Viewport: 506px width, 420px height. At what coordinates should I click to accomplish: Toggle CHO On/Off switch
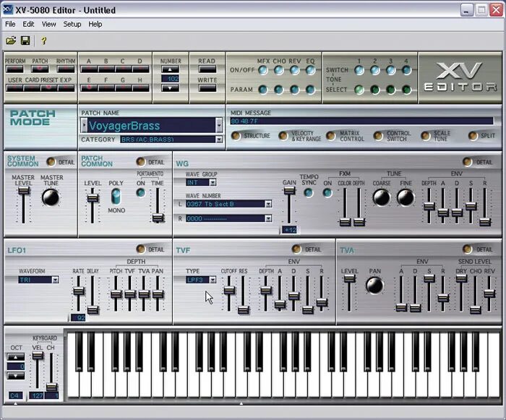[x=278, y=70]
